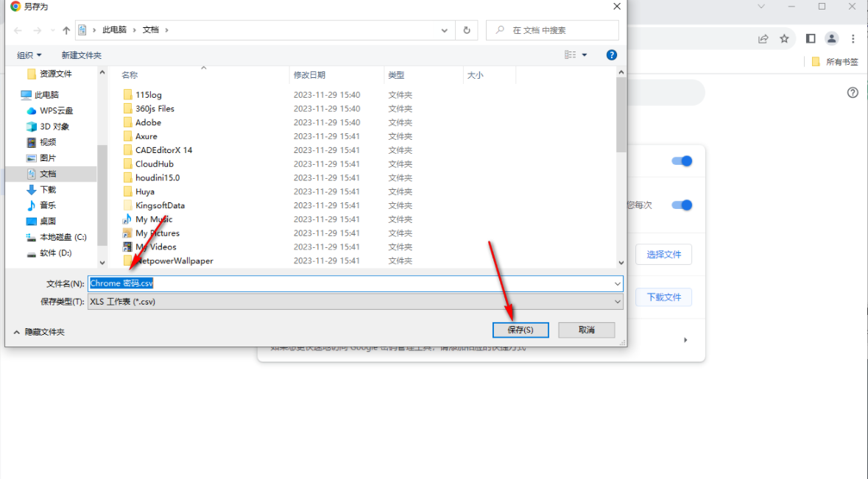Select 此电脑 in address path
Viewport: 868px width, 479px height.
(x=115, y=30)
